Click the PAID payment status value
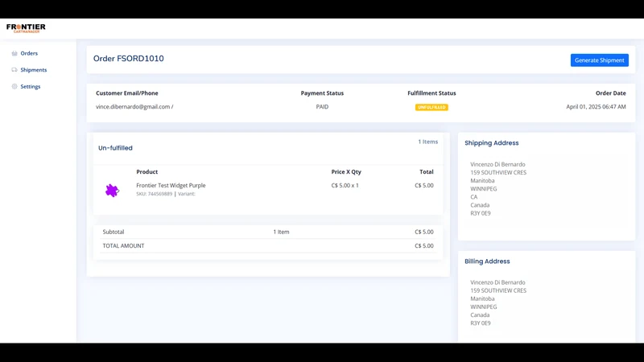 (322, 107)
